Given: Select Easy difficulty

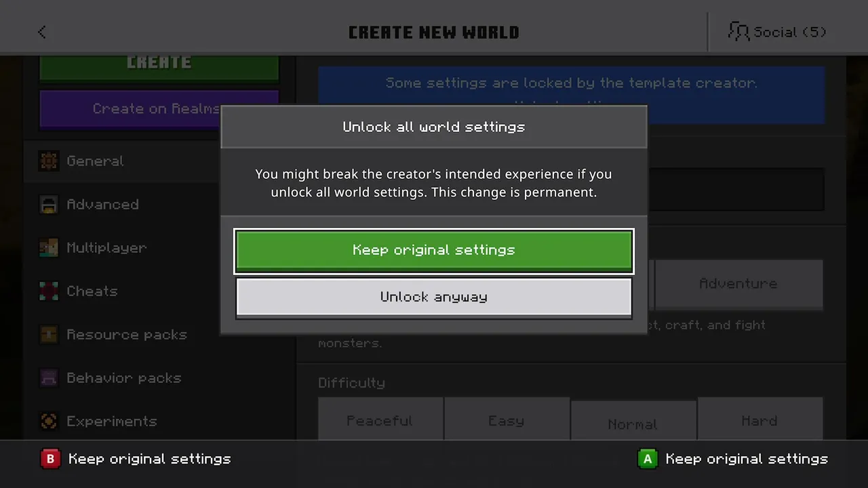Looking at the screenshot, I should click(x=507, y=420).
